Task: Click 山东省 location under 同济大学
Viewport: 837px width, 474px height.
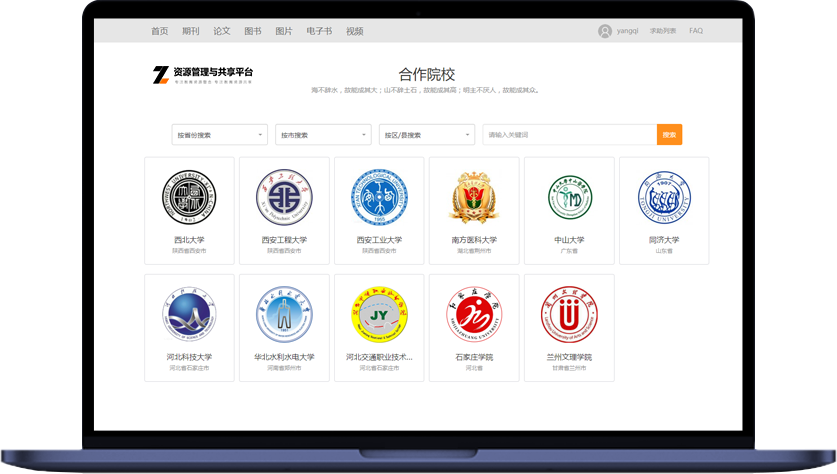Action: (x=664, y=251)
